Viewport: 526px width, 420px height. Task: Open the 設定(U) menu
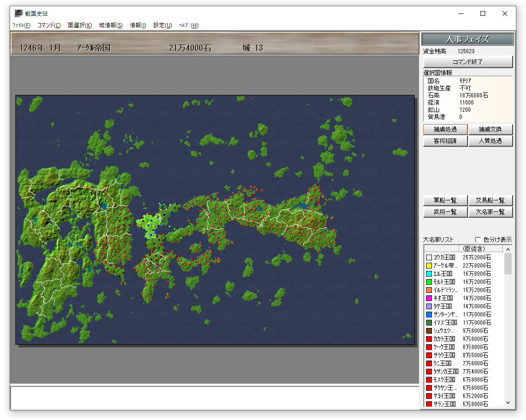click(162, 25)
